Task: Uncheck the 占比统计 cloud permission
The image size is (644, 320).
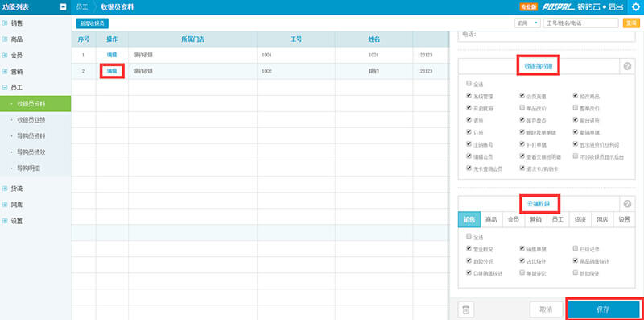Action: click(522, 261)
